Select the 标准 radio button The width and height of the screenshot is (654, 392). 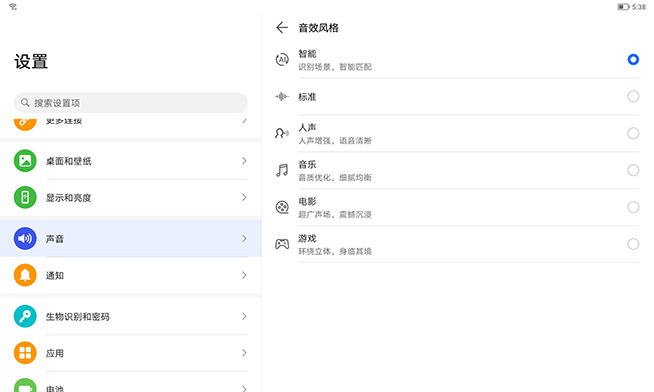(633, 96)
